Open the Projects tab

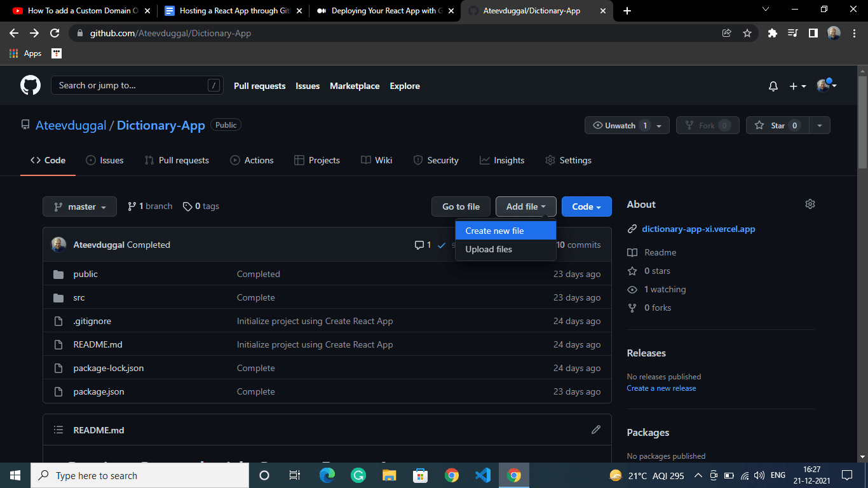(317, 160)
